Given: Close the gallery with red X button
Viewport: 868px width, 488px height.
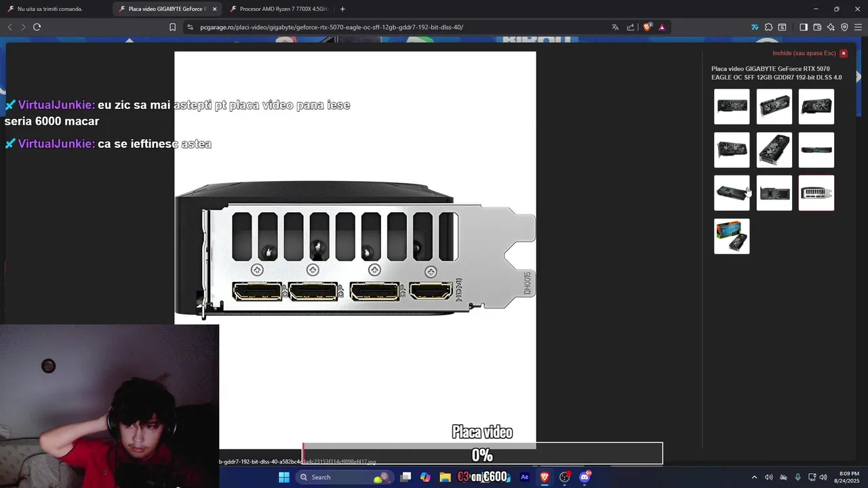Looking at the screenshot, I should pos(844,54).
